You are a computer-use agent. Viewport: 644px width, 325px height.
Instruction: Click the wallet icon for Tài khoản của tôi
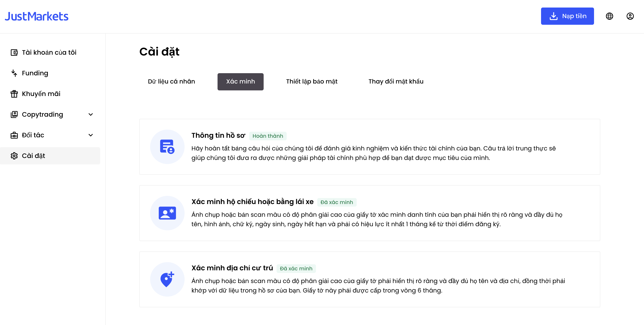point(14,53)
